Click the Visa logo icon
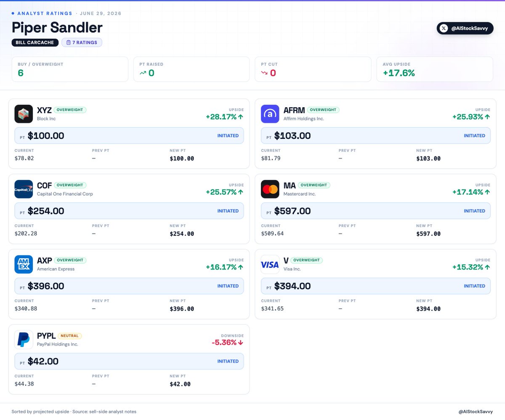 pos(270,264)
